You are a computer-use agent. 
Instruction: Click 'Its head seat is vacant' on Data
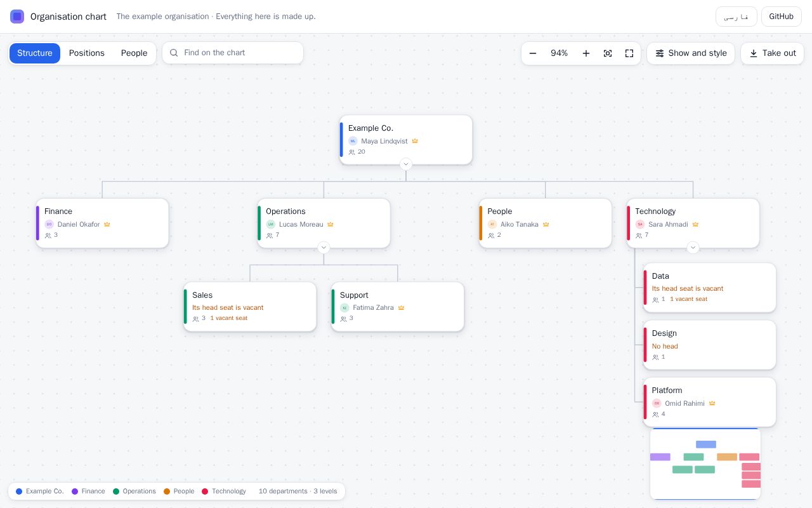coord(688,288)
